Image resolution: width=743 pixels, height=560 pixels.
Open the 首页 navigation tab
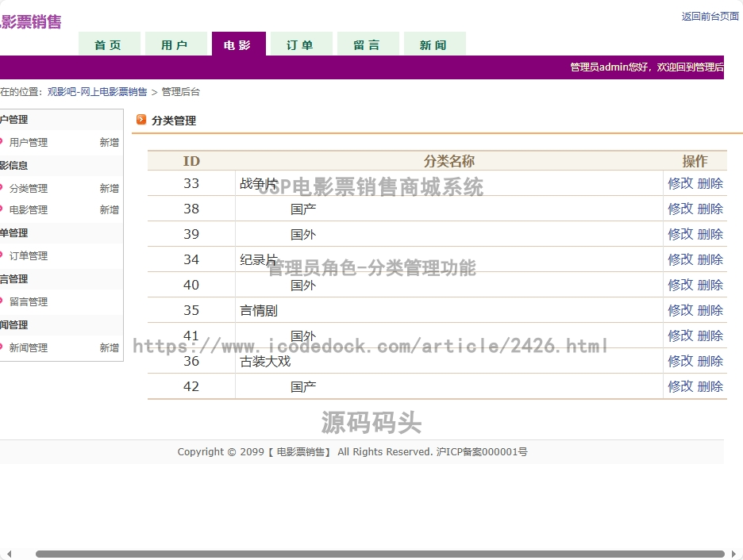109,44
